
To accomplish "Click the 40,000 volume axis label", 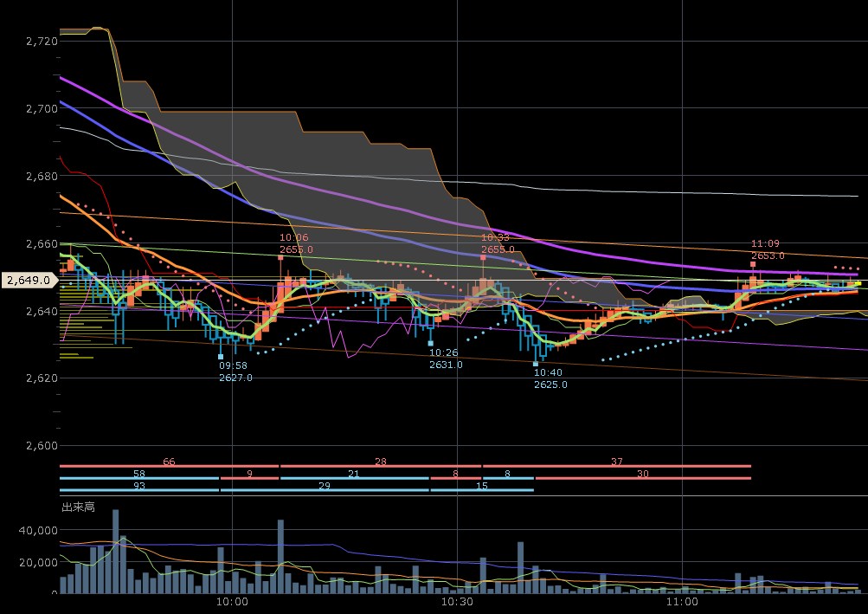I will coord(36,530).
